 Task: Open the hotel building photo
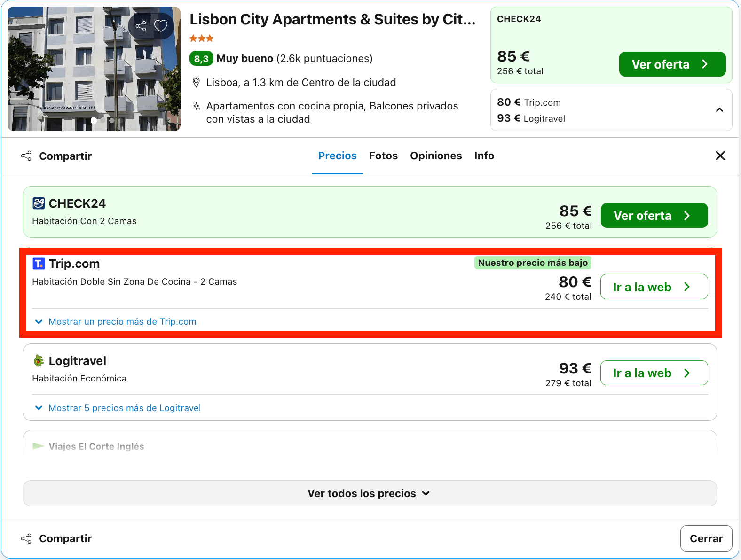94,69
